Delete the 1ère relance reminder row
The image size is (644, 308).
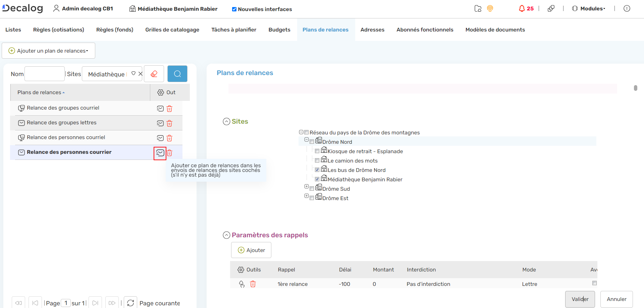pos(253,284)
